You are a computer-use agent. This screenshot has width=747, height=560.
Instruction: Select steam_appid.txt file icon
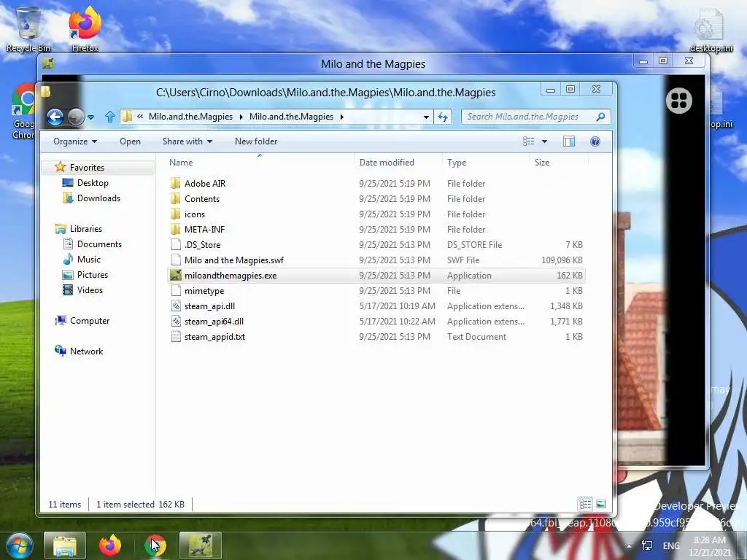[x=176, y=337]
